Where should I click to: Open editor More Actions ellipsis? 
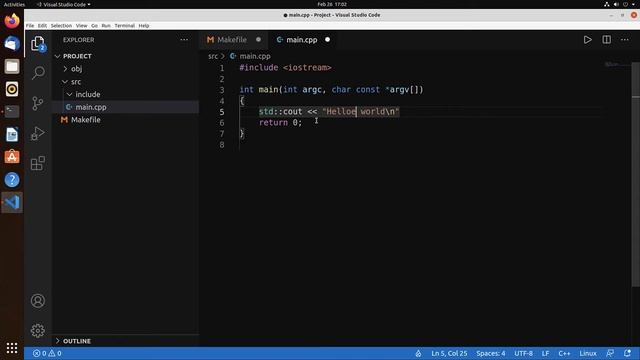[x=625, y=40]
